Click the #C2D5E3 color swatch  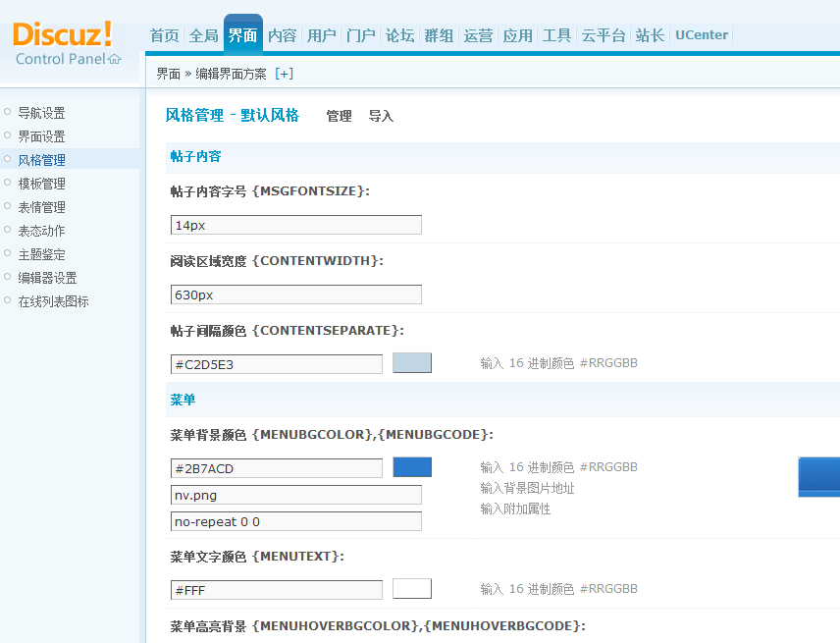pyautogui.click(x=411, y=363)
